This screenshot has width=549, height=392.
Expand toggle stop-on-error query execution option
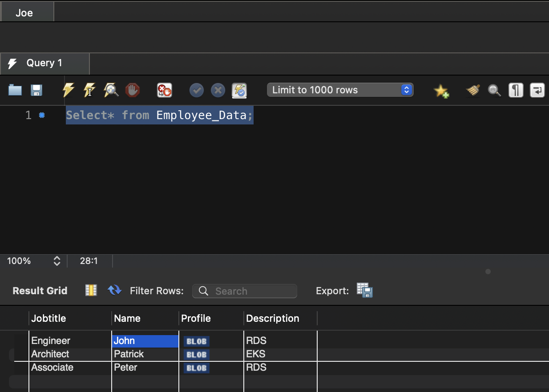164,90
